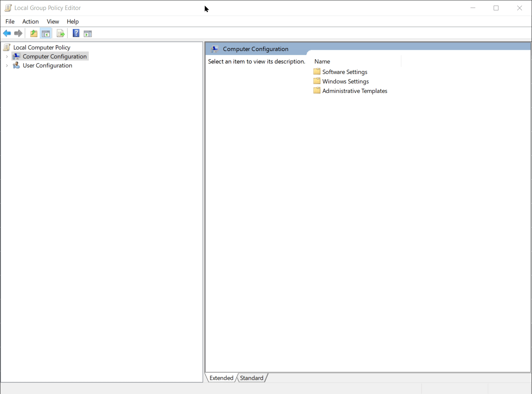Click the Back navigation arrow icon

(x=7, y=33)
